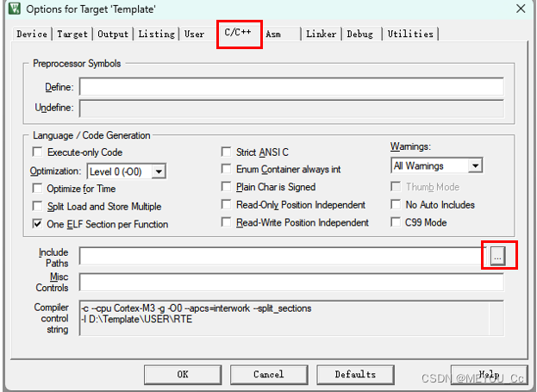Switch to the Target tab

(72, 34)
